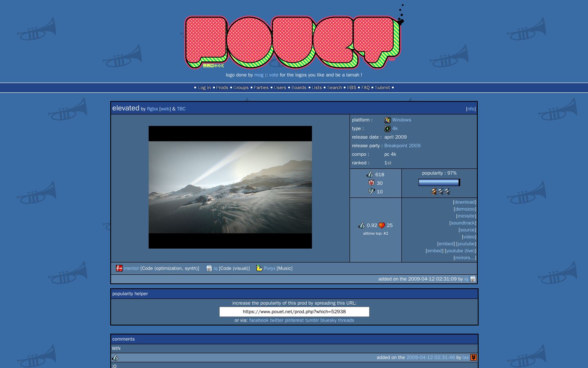Open commenter las's profile link
Screen dimensions: 588x368
point(465,357)
